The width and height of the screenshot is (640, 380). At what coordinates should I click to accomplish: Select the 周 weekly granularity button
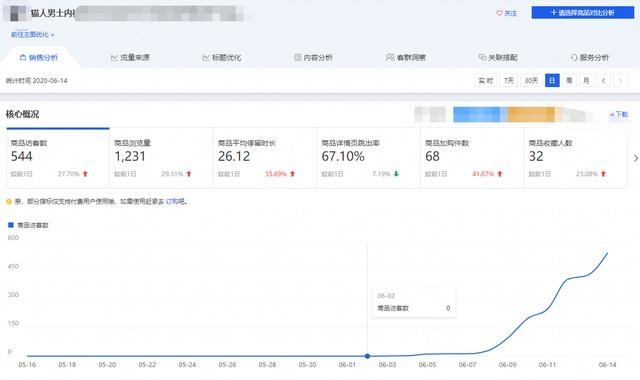[x=569, y=80]
